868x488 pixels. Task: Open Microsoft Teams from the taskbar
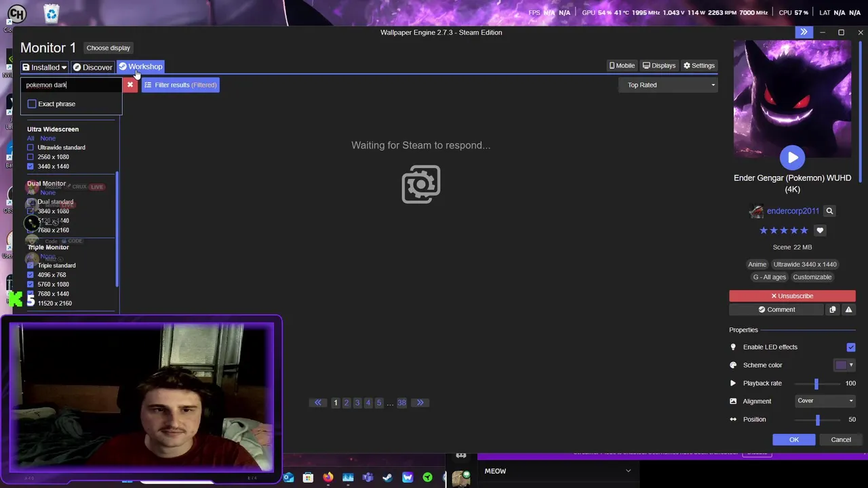pyautogui.click(x=368, y=478)
